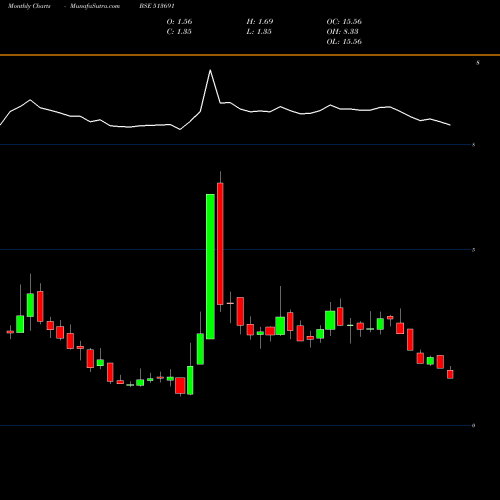Click the close value "C: 1.35"
The image size is (500, 500).
179,31
